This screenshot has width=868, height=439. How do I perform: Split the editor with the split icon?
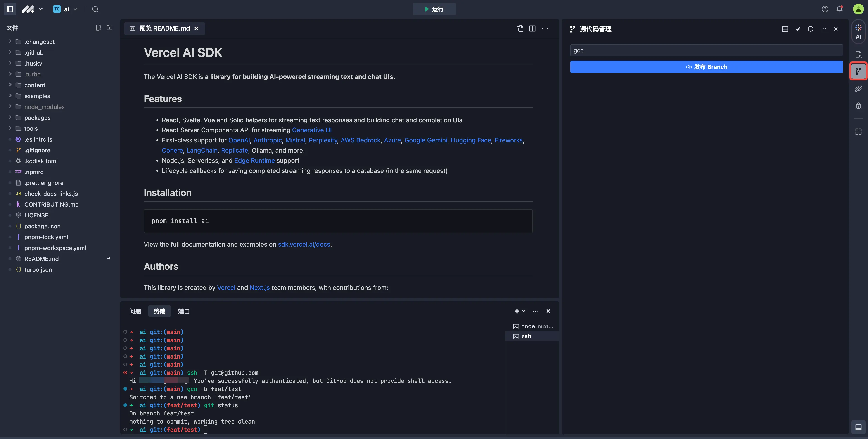click(532, 29)
